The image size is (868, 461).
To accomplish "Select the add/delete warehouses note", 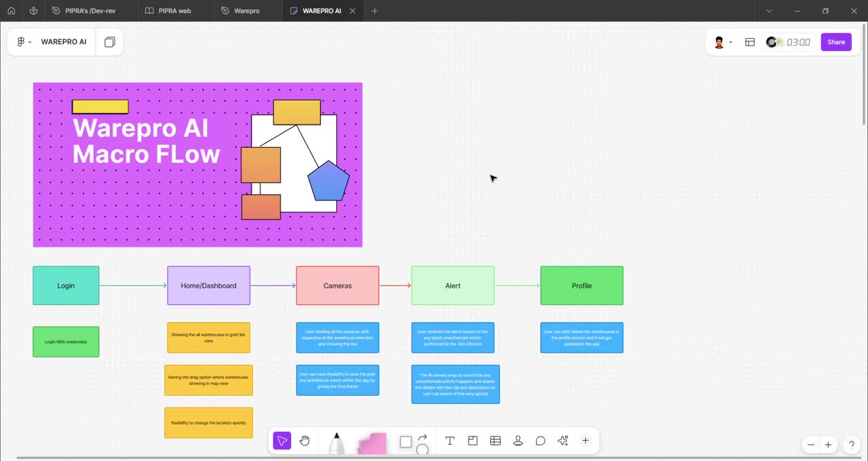I will pyautogui.click(x=582, y=338).
